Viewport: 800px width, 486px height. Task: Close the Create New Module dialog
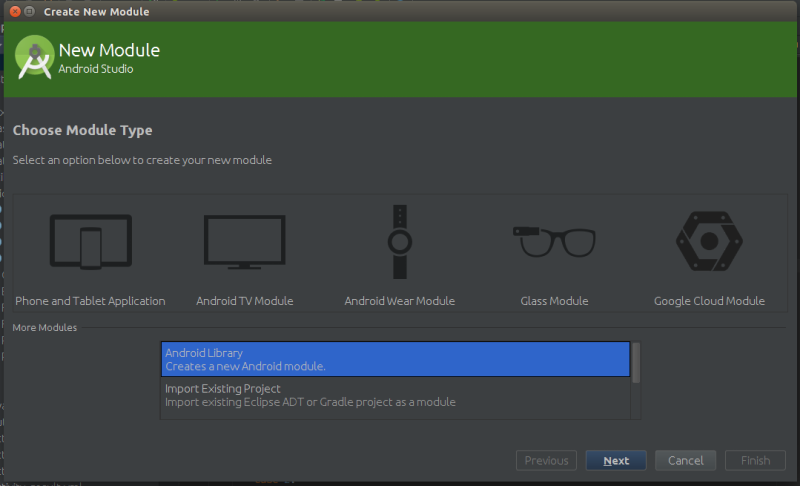[15, 11]
